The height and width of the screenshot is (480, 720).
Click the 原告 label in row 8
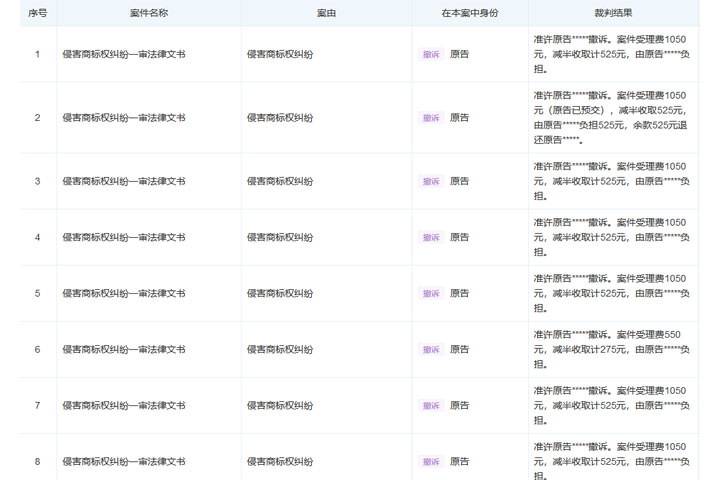tap(459, 461)
